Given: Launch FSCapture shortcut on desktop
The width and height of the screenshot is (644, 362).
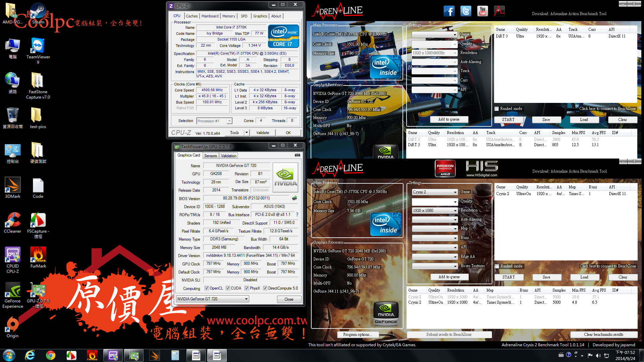Looking at the screenshot, I should click(38, 225).
